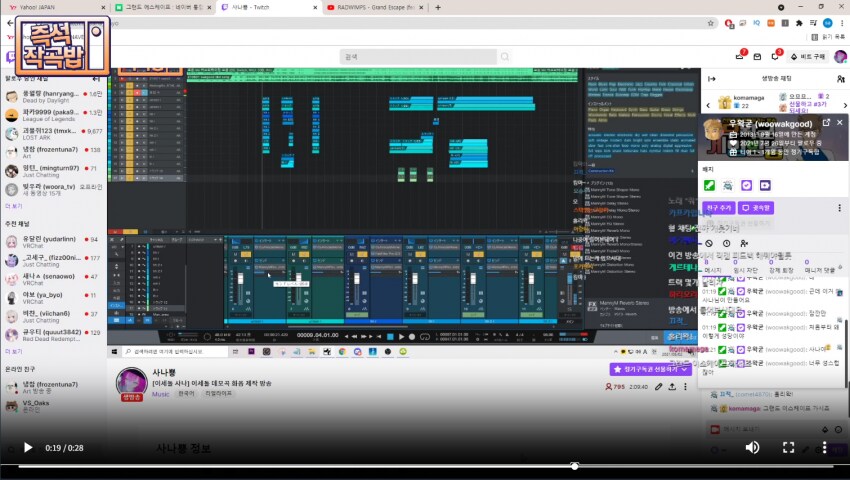Bookmark the page with the star icon
850x480 pixels.
click(x=710, y=23)
